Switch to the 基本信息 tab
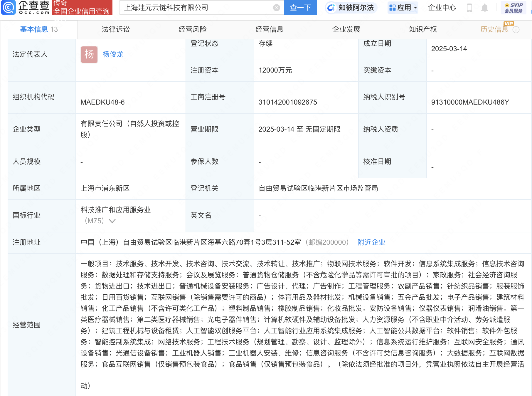The width and height of the screenshot is (532, 396). (x=39, y=29)
